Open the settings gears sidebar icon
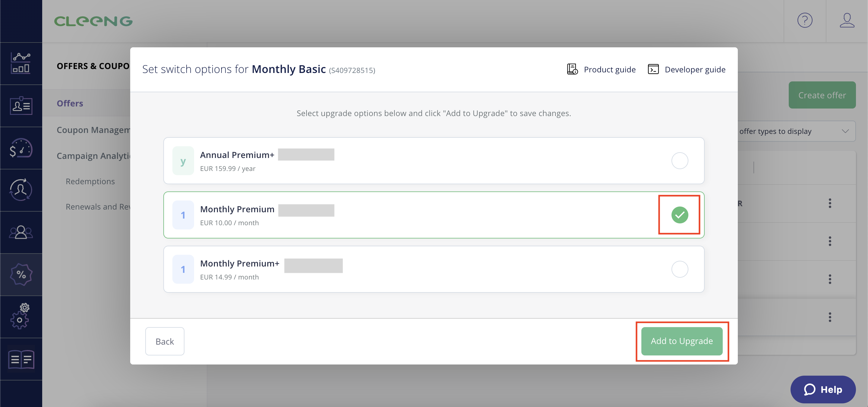The image size is (868, 407). 21,317
